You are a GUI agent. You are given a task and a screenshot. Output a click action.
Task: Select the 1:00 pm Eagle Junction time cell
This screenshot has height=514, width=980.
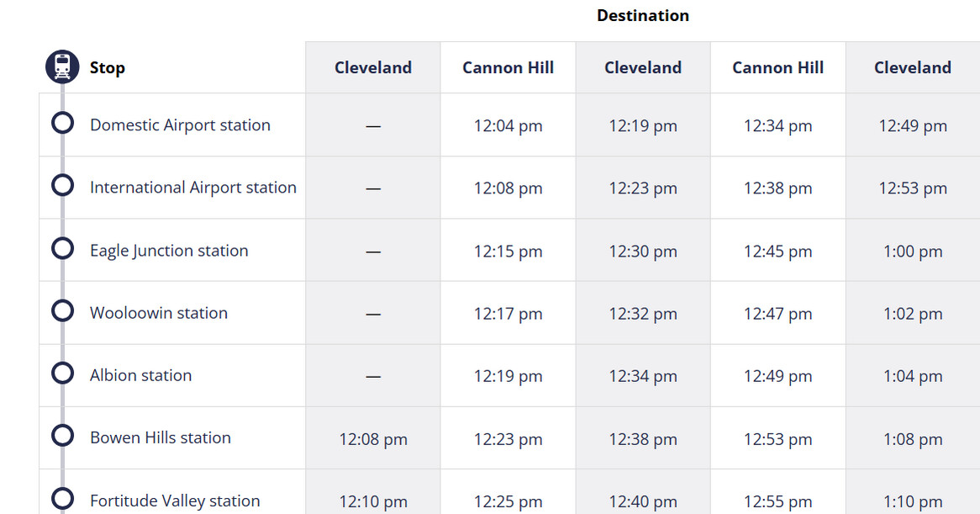click(912, 252)
